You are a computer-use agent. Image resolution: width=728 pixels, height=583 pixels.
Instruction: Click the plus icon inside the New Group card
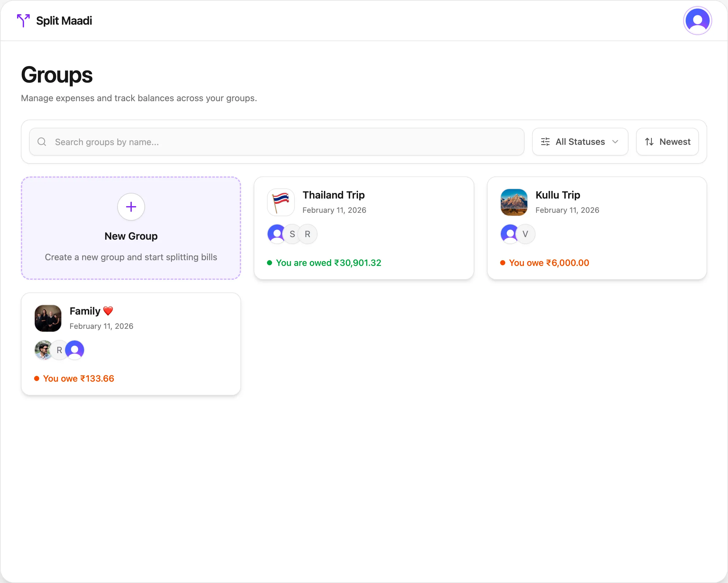tap(131, 207)
